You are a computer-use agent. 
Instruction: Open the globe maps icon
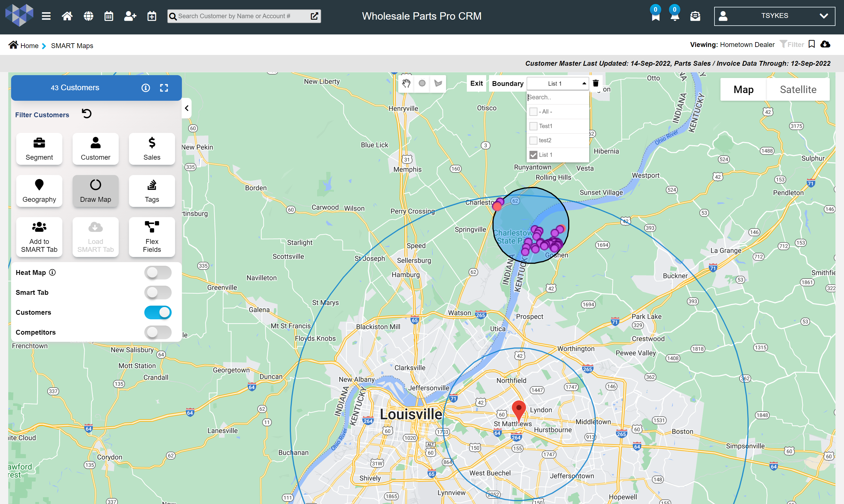(x=88, y=16)
